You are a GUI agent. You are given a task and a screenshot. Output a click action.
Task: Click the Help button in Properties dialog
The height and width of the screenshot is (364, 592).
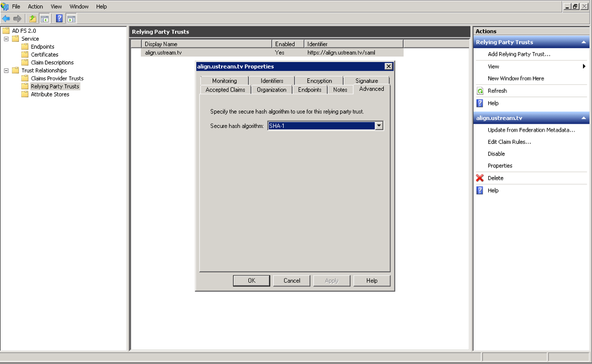click(x=372, y=281)
